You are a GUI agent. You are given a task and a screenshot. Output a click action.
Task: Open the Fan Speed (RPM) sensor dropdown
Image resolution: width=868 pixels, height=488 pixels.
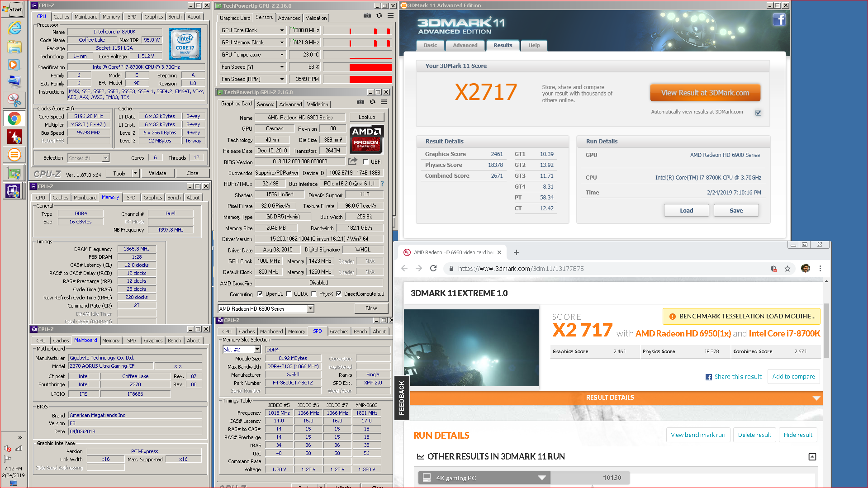282,79
